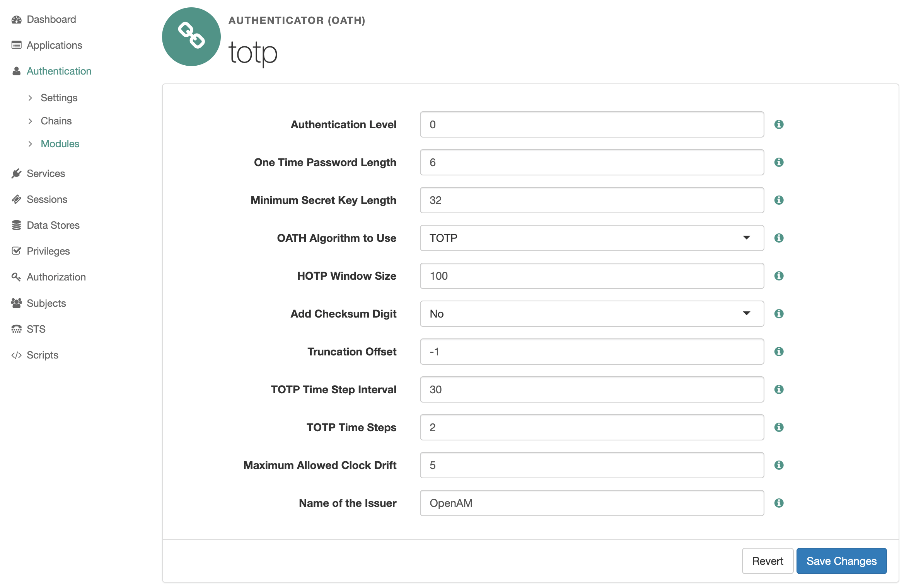Expand the Settings submenu chevron
The width and height of the screenshot is (904, 588).
[x=30, y=98]
